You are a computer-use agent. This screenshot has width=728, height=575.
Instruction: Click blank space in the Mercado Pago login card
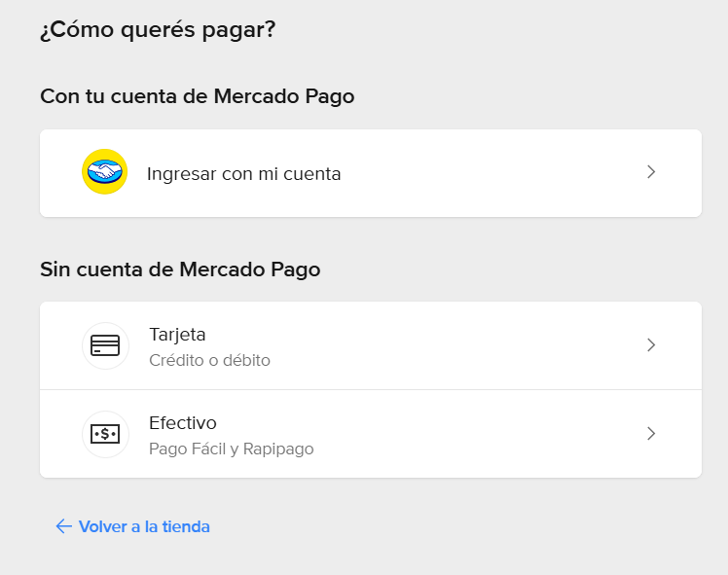[x=487, y=173]
